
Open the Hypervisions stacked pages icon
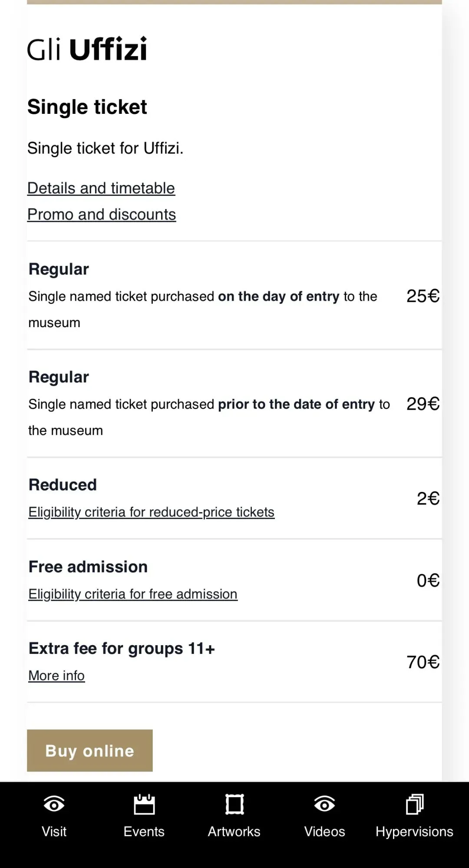coord(414,804)
